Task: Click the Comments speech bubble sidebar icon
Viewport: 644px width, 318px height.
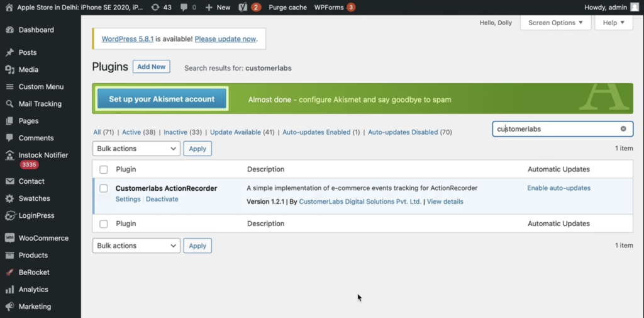Action: pyautogui.click(x=9, y=138)
